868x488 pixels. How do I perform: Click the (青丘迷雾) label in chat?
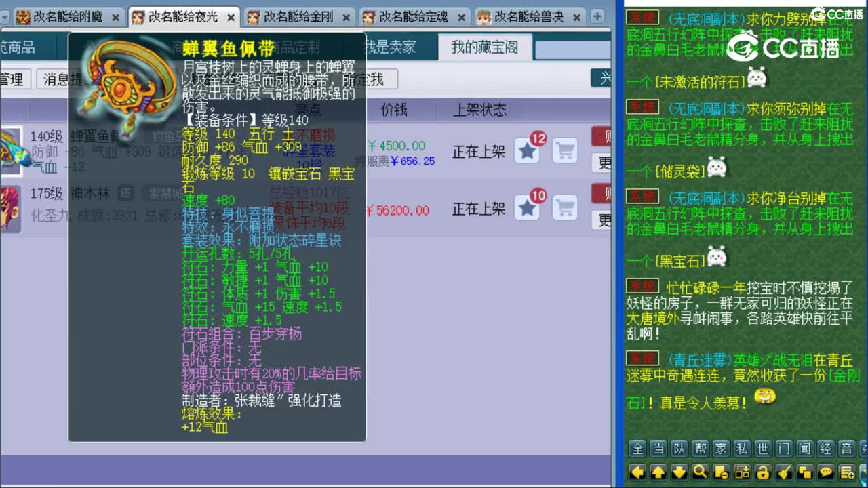click(701, 360)
